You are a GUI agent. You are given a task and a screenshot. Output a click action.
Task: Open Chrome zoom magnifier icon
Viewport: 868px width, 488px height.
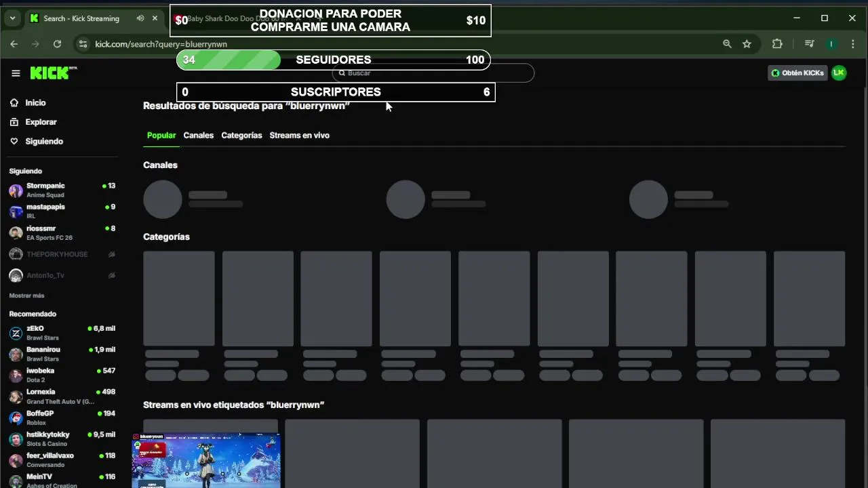727,44
